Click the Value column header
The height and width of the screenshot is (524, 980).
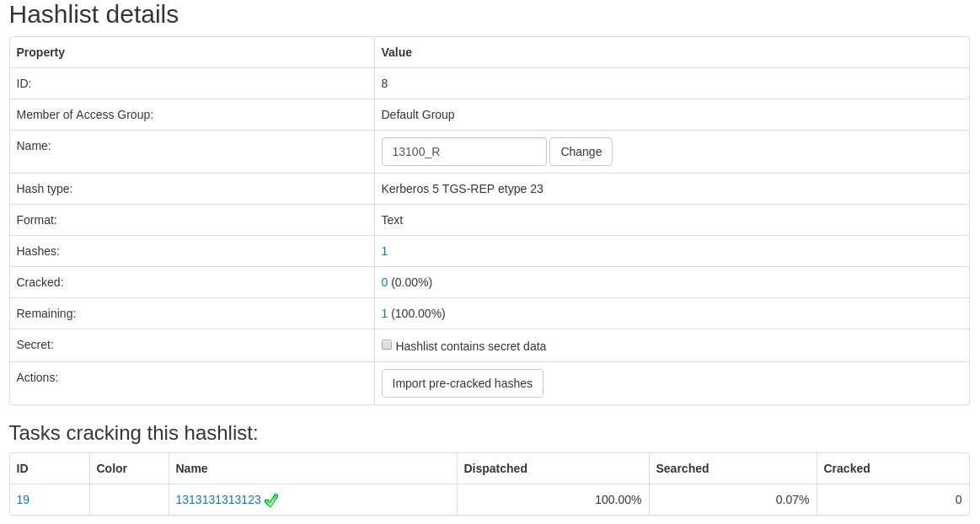[x=397, y=52]
